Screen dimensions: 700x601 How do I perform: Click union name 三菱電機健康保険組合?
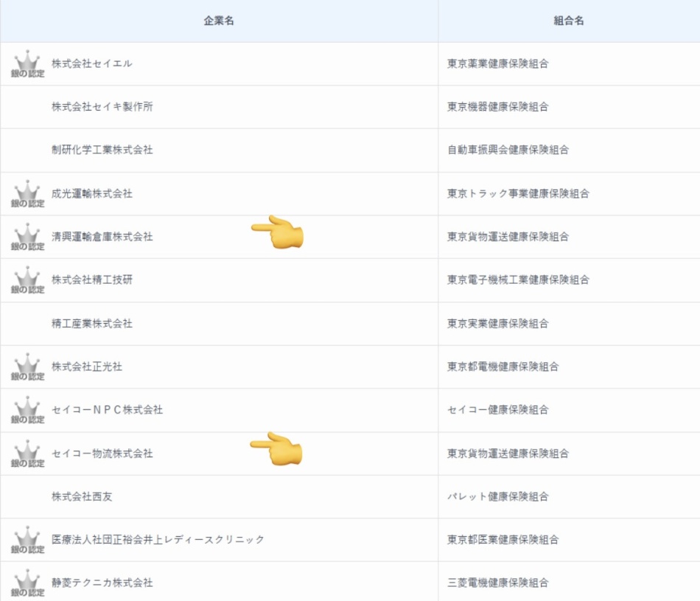498,583
